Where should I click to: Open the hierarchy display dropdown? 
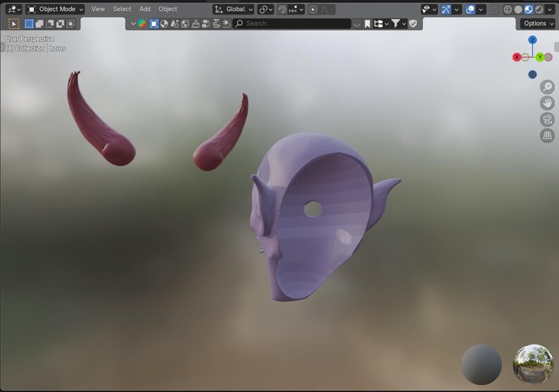tap(381, 23)
